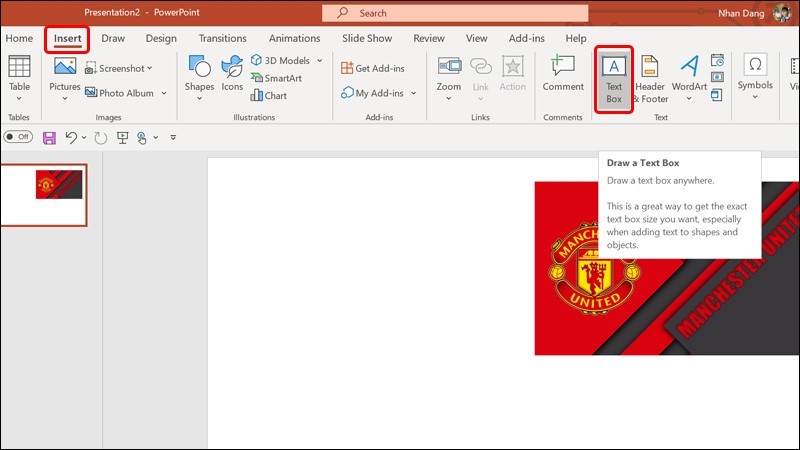Click the Search box in title bar

pyautogui.click(x=455, y=13)
